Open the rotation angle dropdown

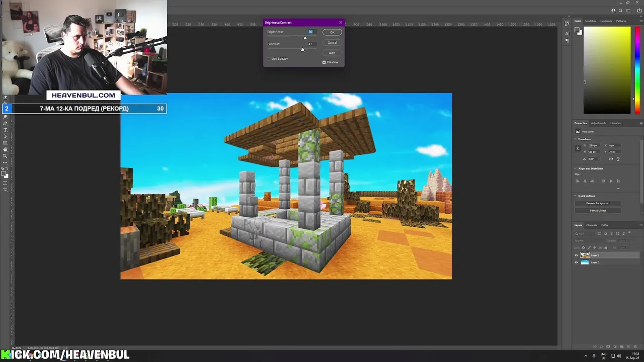click(599, 159)
